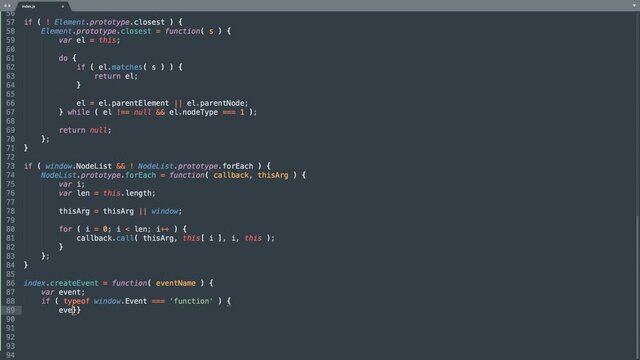640x360 pixels.
Task: Click 'var i;' on line 75
Action: [x=71, y=184]
